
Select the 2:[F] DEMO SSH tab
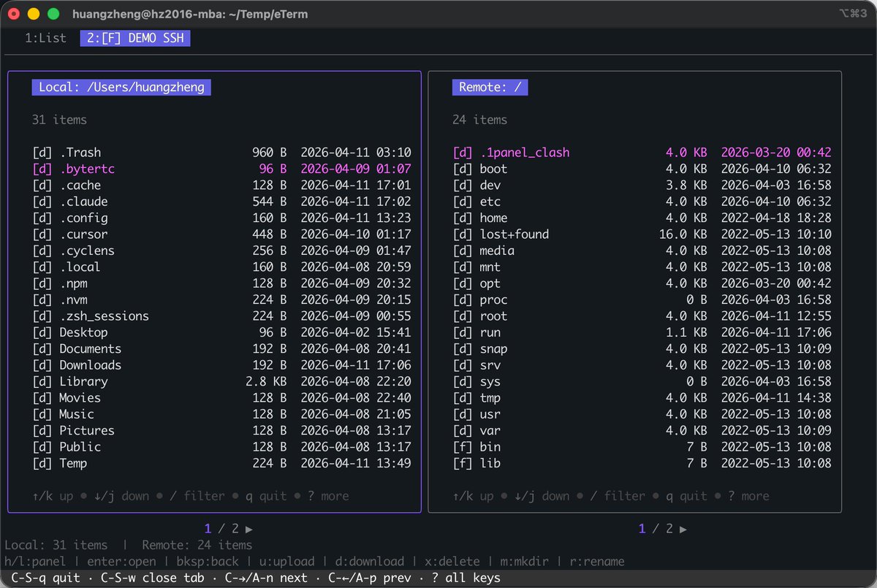[x=135, y=38]
